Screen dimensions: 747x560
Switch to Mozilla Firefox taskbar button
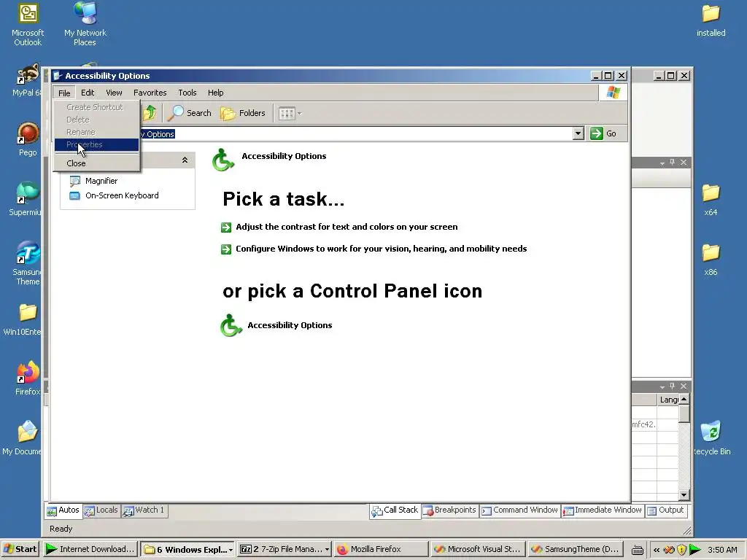coord(381,550)
